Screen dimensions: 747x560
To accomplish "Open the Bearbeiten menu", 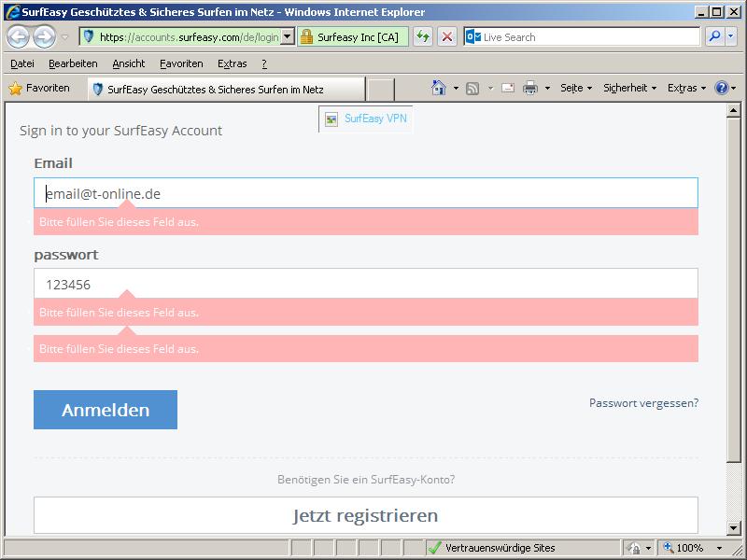I will (73, 63).
